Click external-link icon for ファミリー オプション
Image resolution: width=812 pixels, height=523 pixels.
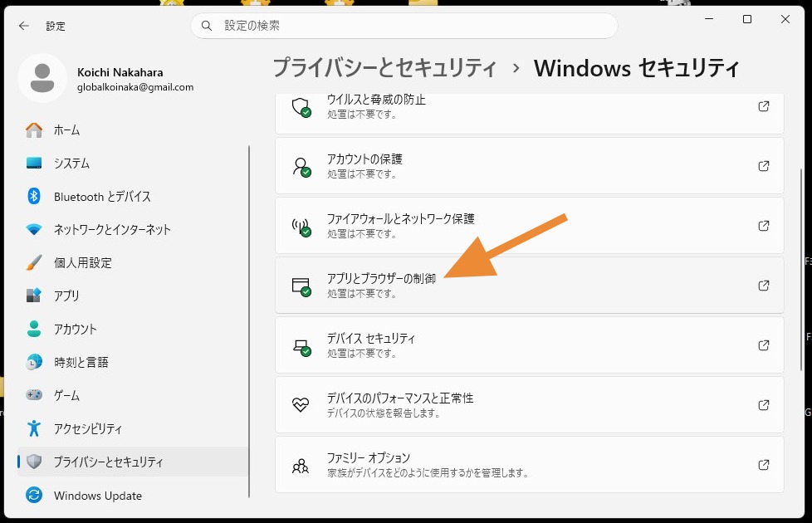[x=763, y=465]
